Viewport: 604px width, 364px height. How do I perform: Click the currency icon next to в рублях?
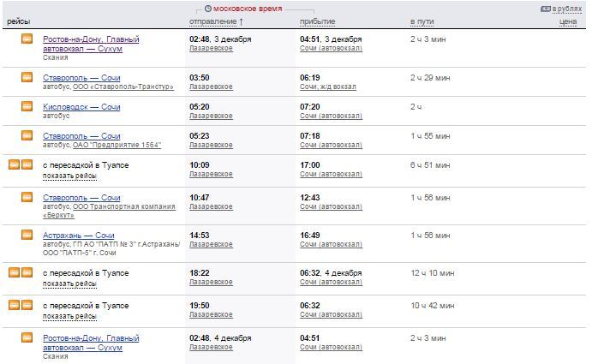pyautogui.click(x=545, y=9)
